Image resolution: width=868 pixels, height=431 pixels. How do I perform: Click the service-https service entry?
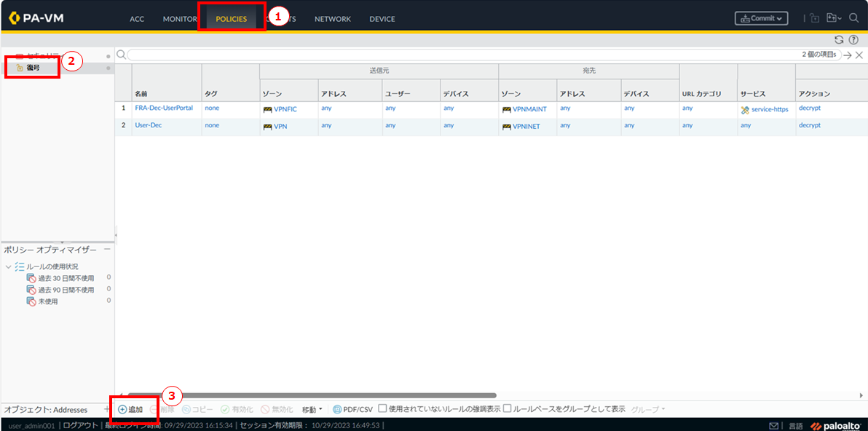point(770,109)
